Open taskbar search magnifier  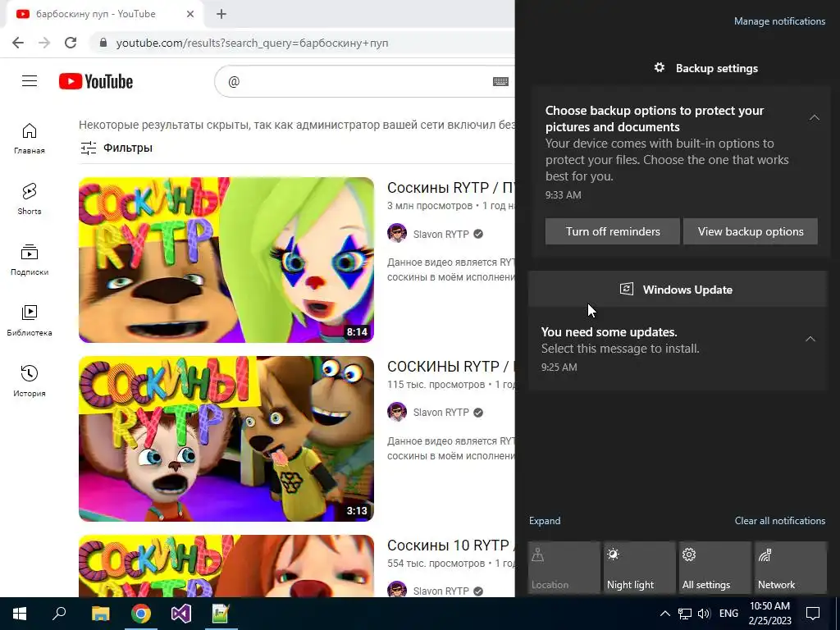point(59,614)
